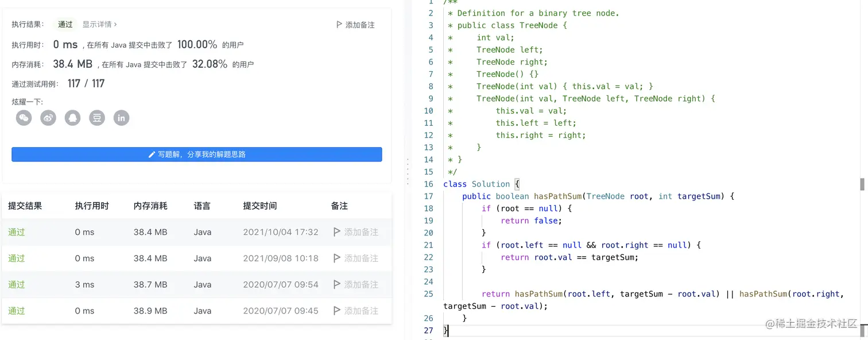Click the 32.08% memory beat percentage
The image size is (868, 340).
pyautogui.click(x=210, y=64)
